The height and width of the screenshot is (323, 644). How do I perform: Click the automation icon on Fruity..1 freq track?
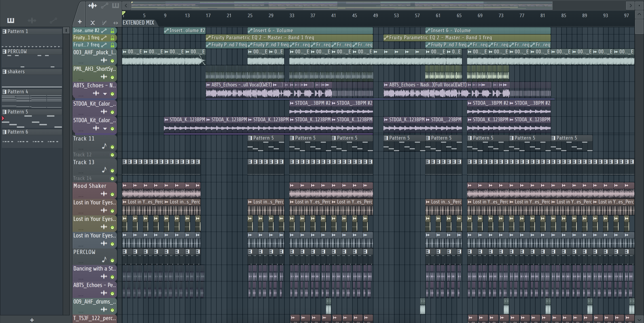(104, 38)
